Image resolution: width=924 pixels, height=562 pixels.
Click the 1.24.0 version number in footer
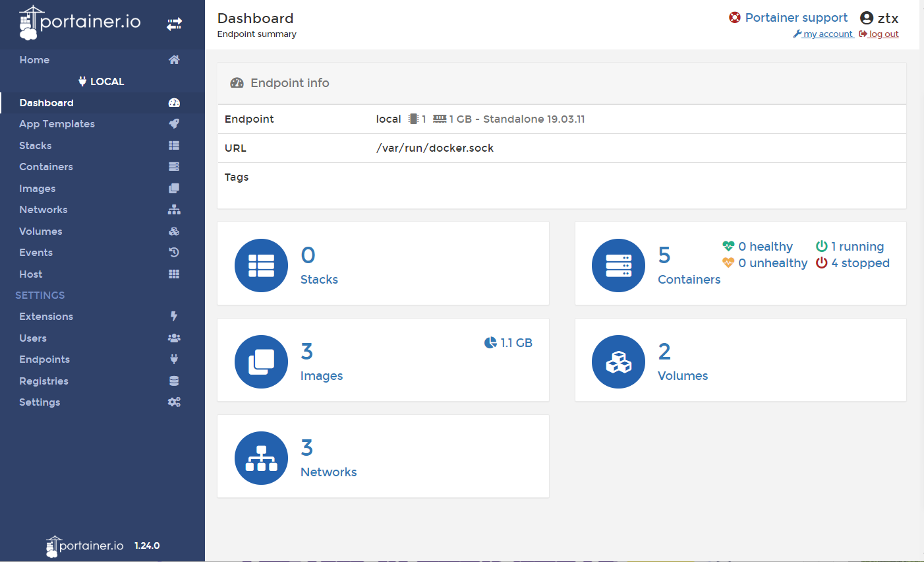pyautogui.click(x=147, y=546)
